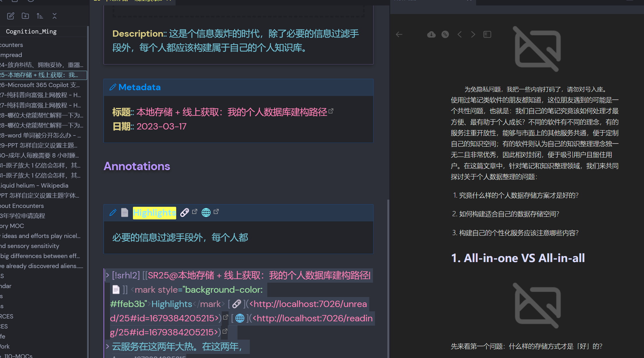The height and width of the screenshot is (358, 644).
Task: Click the yellow Highlights mark label
Action: (x=154, y=213)
